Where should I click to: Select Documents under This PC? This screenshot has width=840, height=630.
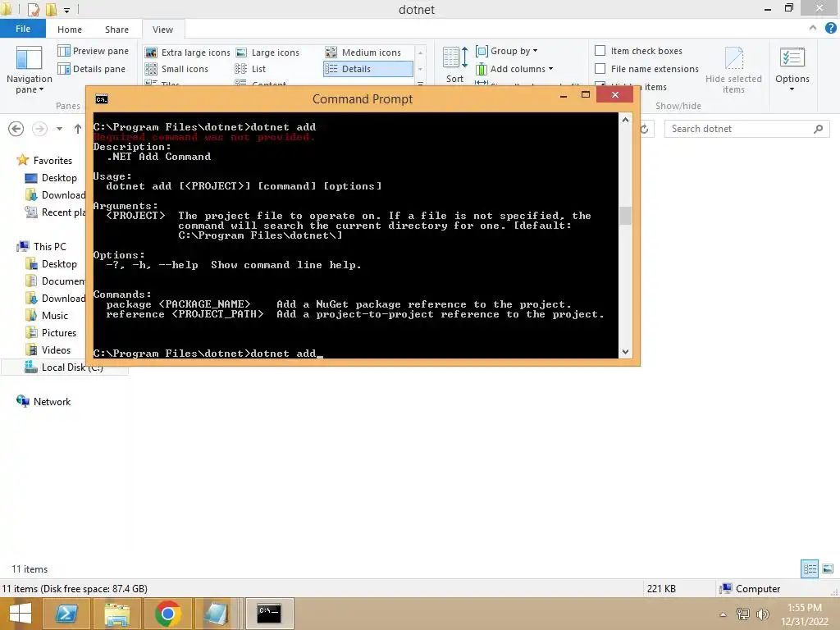coord(56,281)
